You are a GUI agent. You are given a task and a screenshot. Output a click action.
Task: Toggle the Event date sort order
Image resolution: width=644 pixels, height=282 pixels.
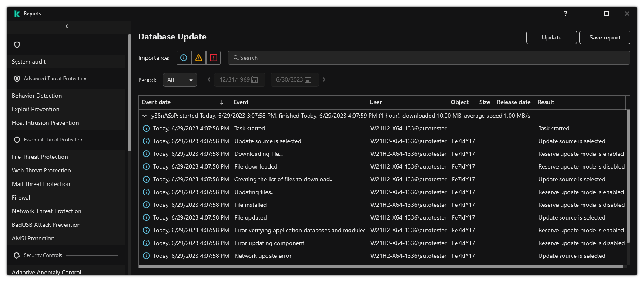click(222, 102)
